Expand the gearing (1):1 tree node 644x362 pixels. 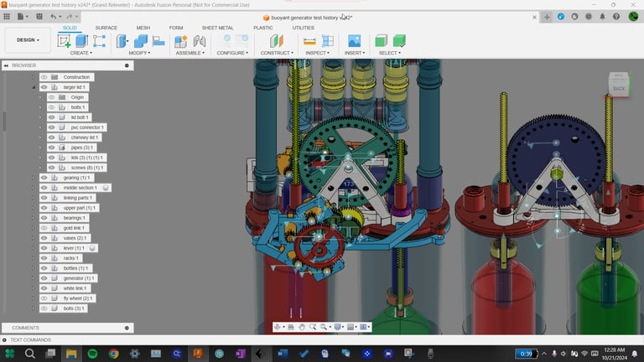pyautogui.click(x=34, y=178)
